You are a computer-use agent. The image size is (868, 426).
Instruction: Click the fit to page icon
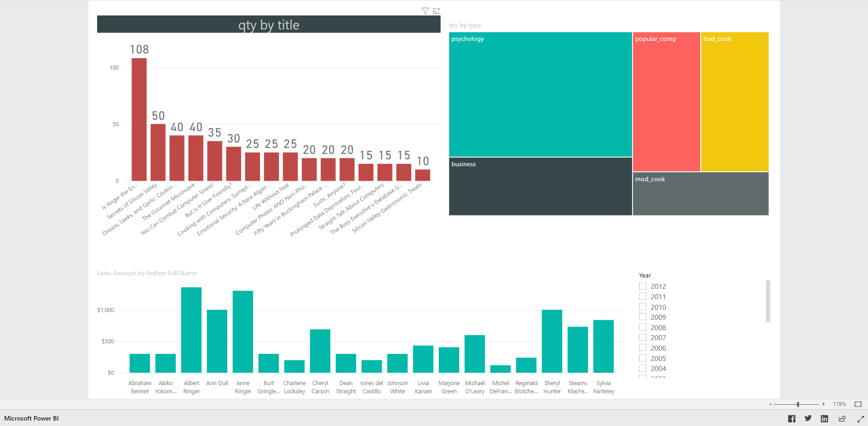(x=858, y=404)
